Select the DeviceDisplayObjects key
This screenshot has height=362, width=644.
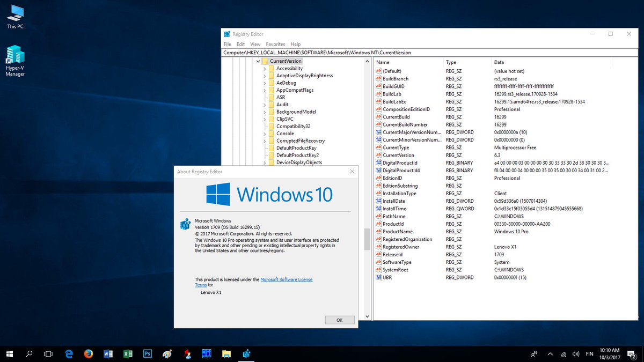click(299, 162)
